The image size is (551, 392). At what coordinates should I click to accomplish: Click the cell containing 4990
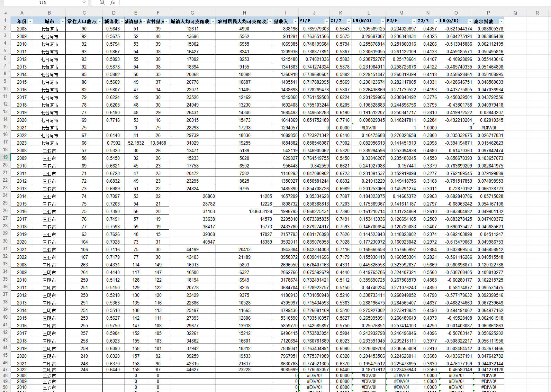244,29
